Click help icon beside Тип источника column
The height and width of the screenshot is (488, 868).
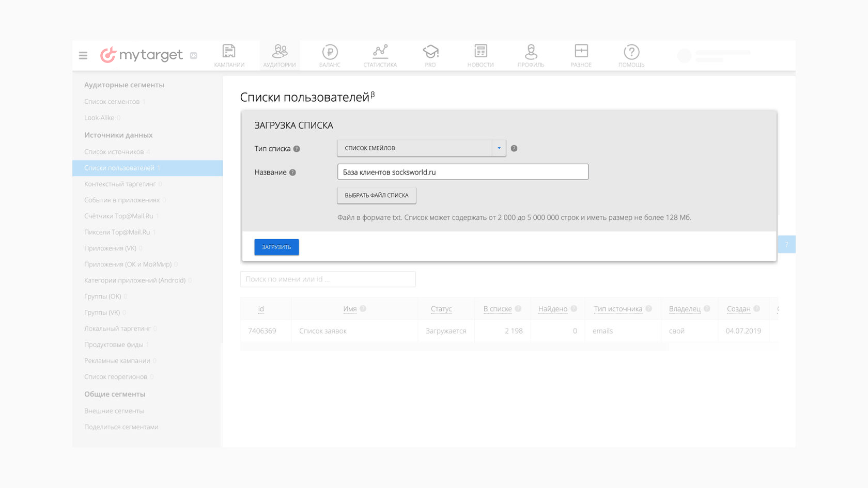click(x=649, y=309)
